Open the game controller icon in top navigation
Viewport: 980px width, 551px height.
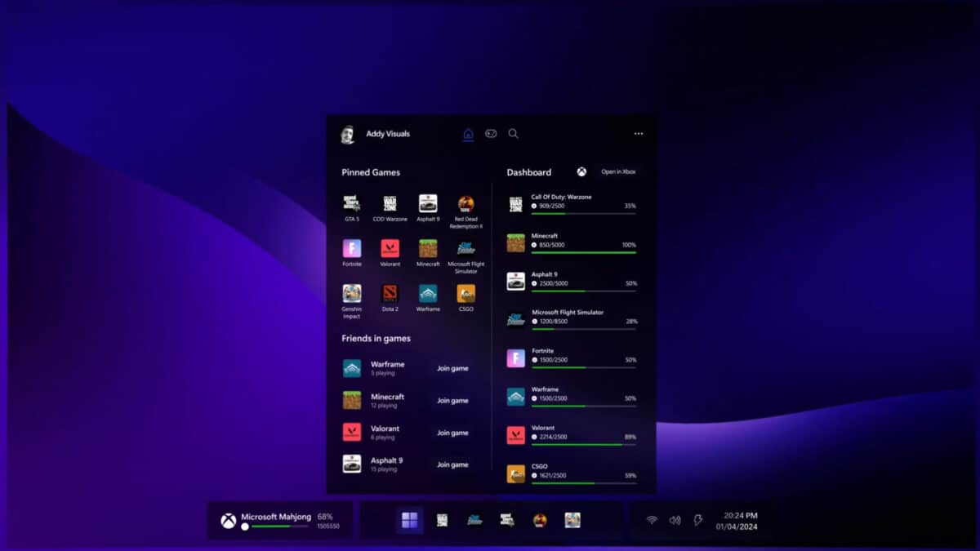[490, 133]
